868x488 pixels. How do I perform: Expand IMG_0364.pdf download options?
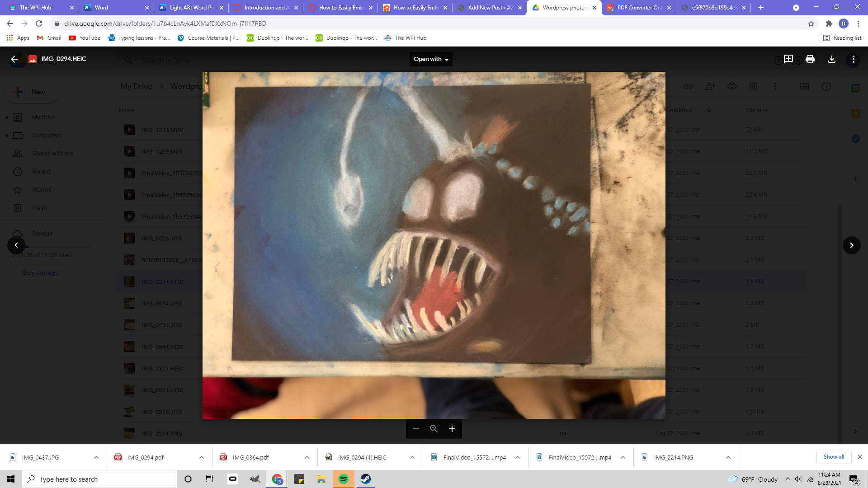(x=307, y=457)
